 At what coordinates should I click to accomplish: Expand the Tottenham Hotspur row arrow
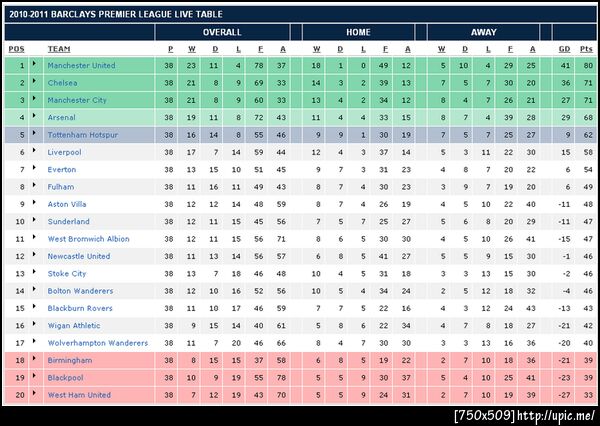coord(36,134)
